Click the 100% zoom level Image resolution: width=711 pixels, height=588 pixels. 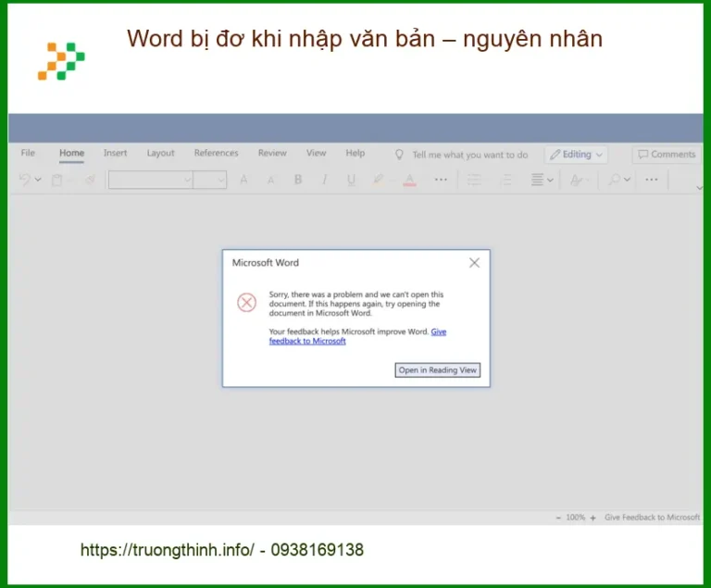pyautogui.click(x=576, y=518)
